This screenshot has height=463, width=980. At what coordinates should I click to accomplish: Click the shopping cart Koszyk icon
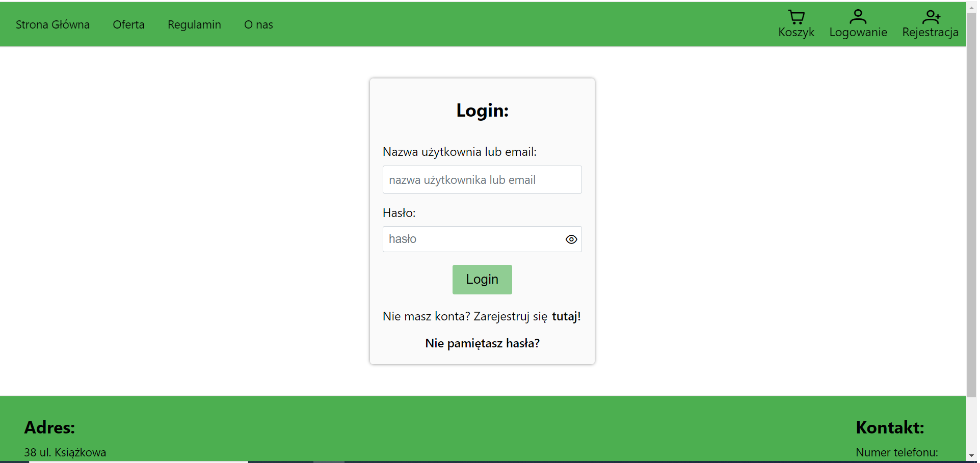coord(796,17)
